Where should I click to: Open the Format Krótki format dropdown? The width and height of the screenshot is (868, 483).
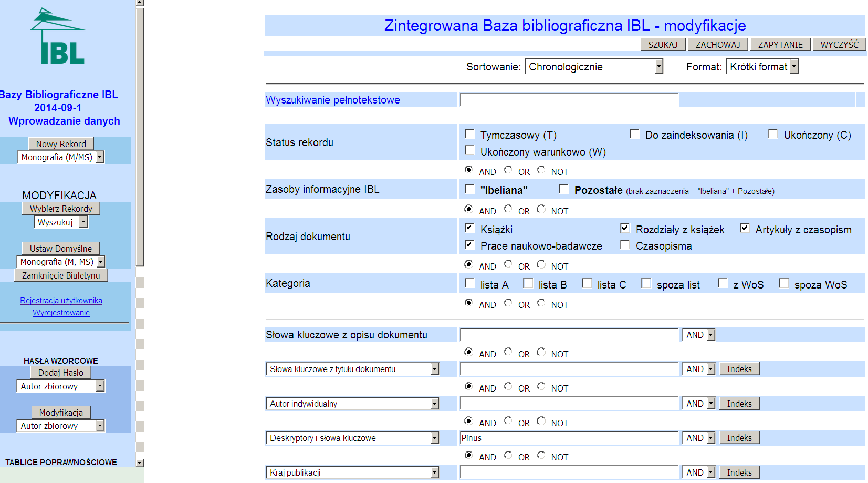pyautogui.click(x=762, y=67)
